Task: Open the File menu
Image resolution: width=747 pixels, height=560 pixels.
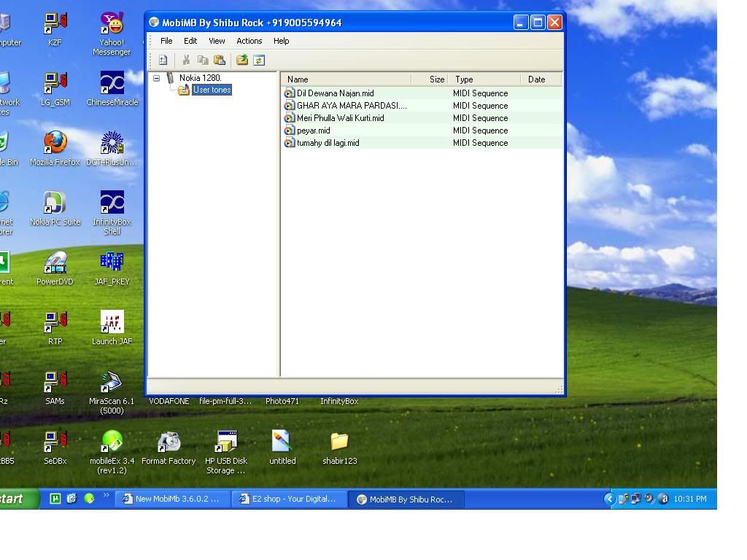Action: [x=166, y=41]
